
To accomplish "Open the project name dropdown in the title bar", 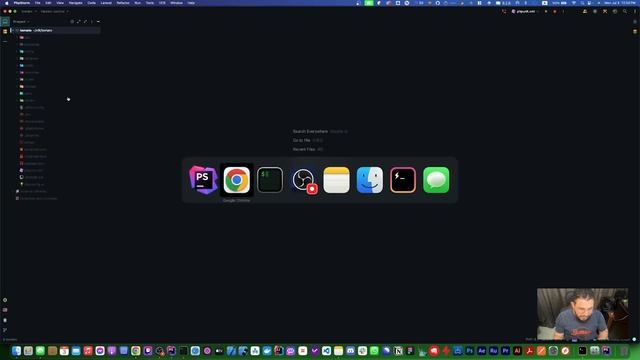I will click(x=29, y=11).
